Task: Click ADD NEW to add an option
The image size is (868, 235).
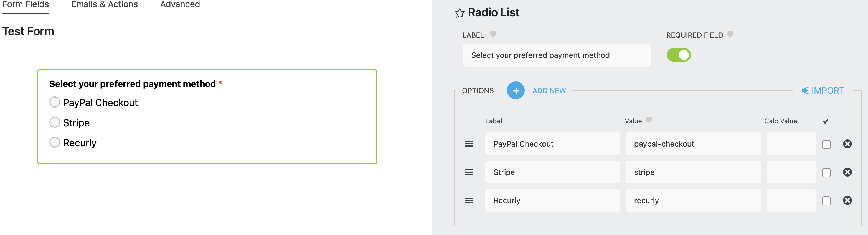Action: click(549, 91)
